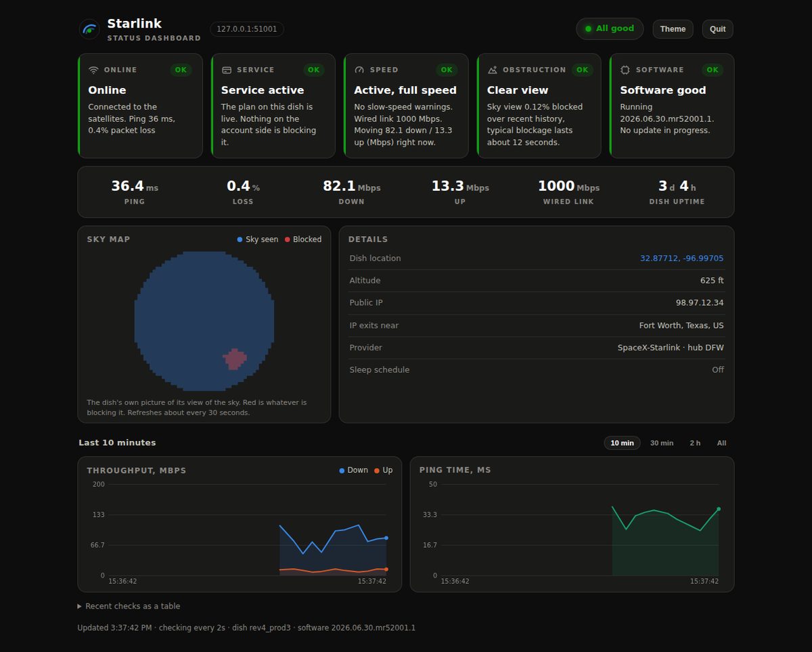The width and height of the screenshot is (812, 652).
Task: Click the 13.3 Mbps up value
Action: pos(460,186)
